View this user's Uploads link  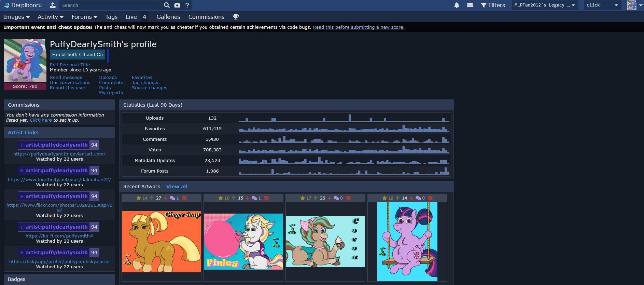108,78
